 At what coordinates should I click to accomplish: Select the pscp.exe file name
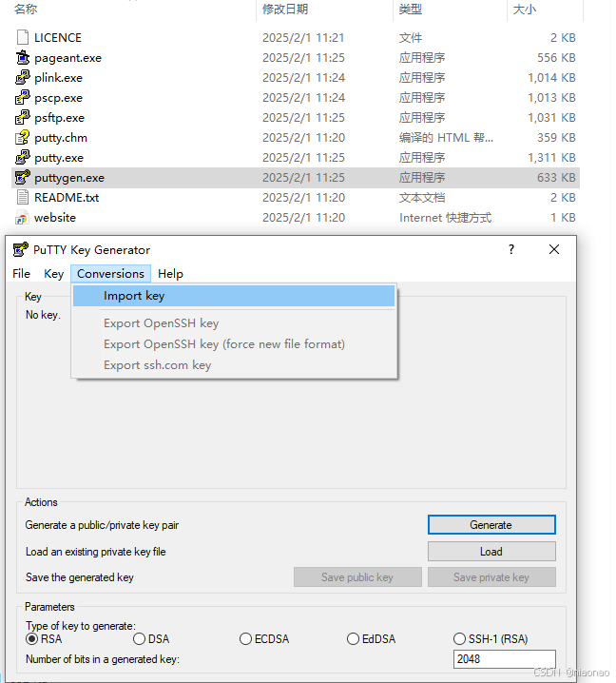click(x=58, y=98)
